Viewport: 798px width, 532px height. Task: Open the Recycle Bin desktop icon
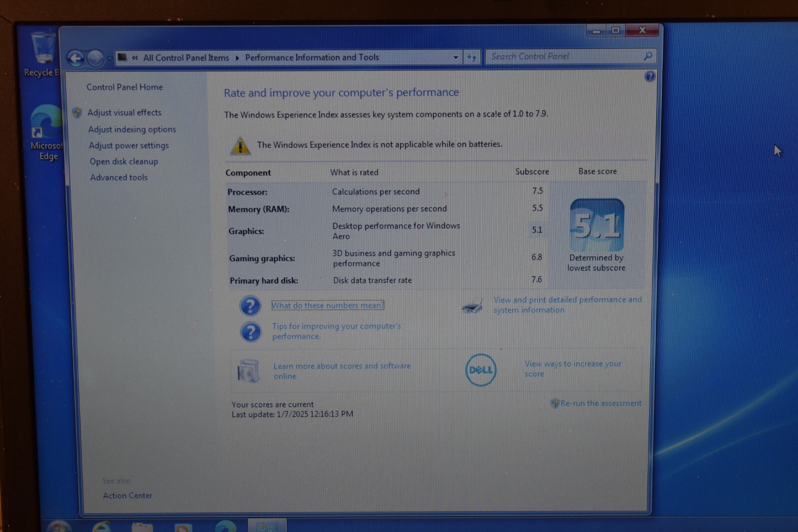(x=42, y=55)
